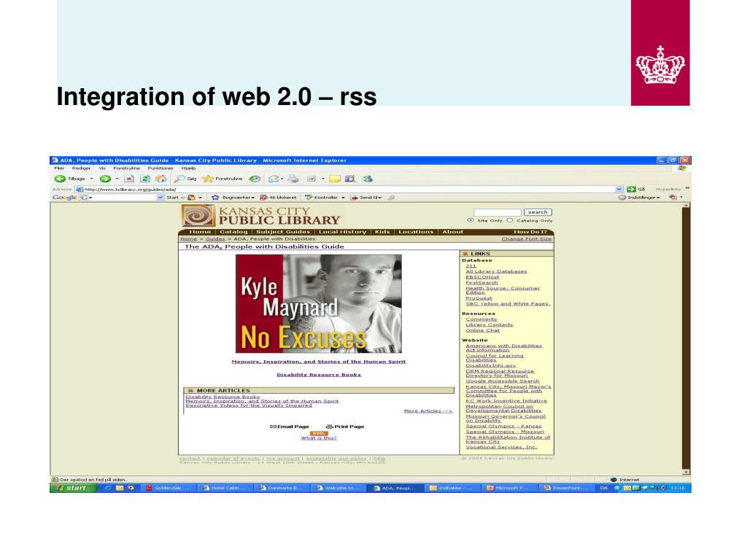Open the All Library Databases link
The image size is (747, 560).
[496, 271]
